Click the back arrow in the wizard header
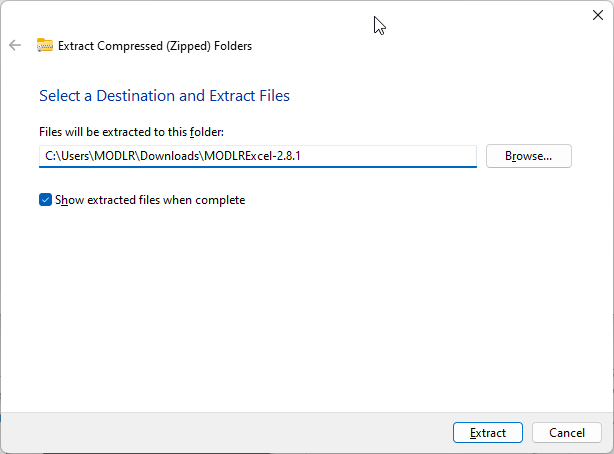 coord(15,45)
